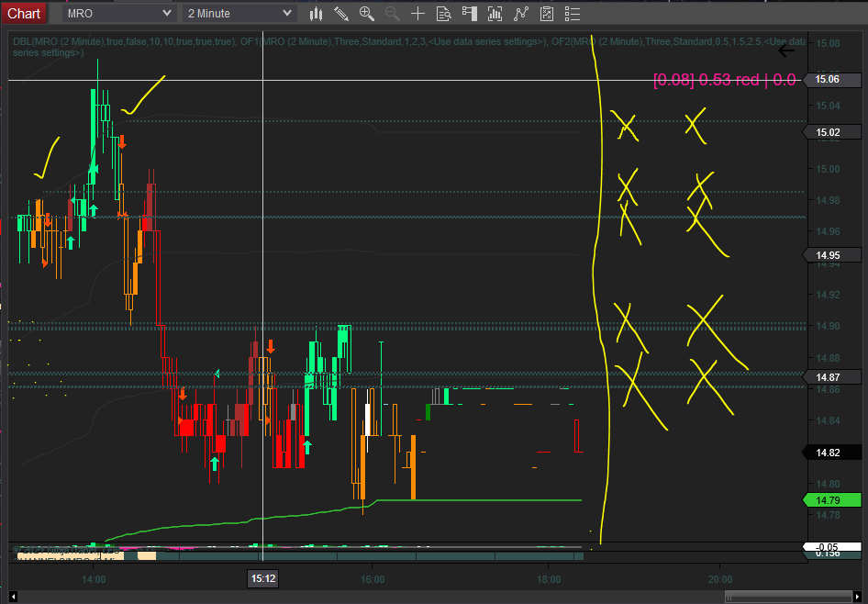Screen dimensions: 868x604
Task: Click the 15:12 crosshair time label
Action: 263,578
